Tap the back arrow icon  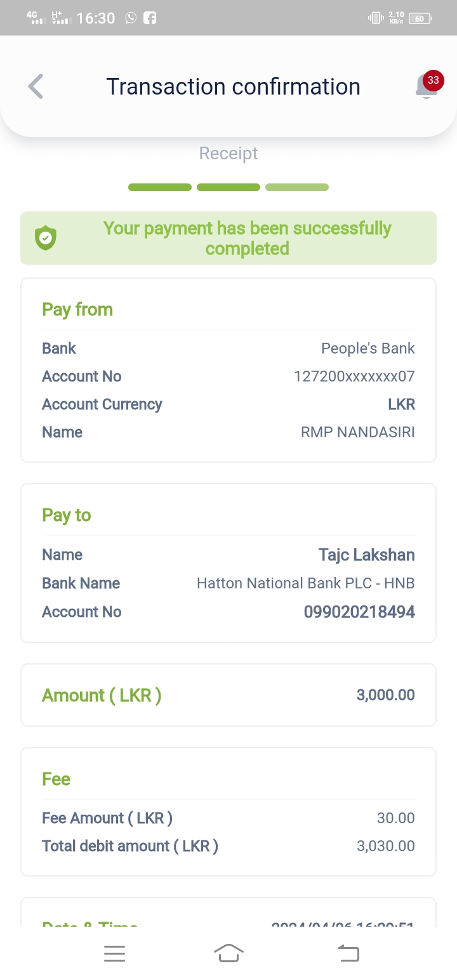click(36, 86)
